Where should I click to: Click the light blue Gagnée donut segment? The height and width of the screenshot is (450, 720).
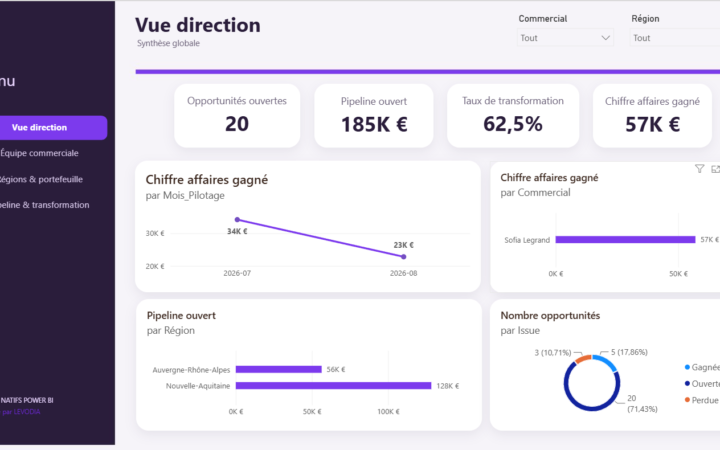pos(606,362)
